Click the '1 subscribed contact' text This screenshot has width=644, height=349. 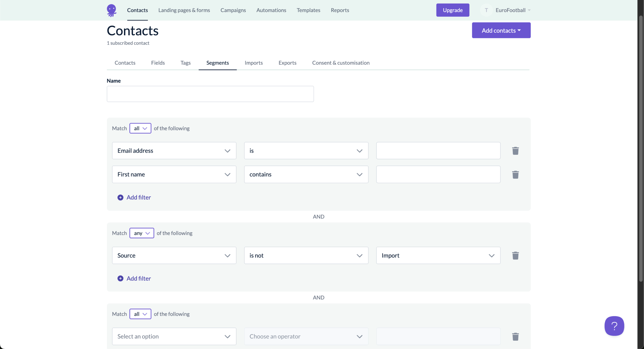[x=128, y=43]
